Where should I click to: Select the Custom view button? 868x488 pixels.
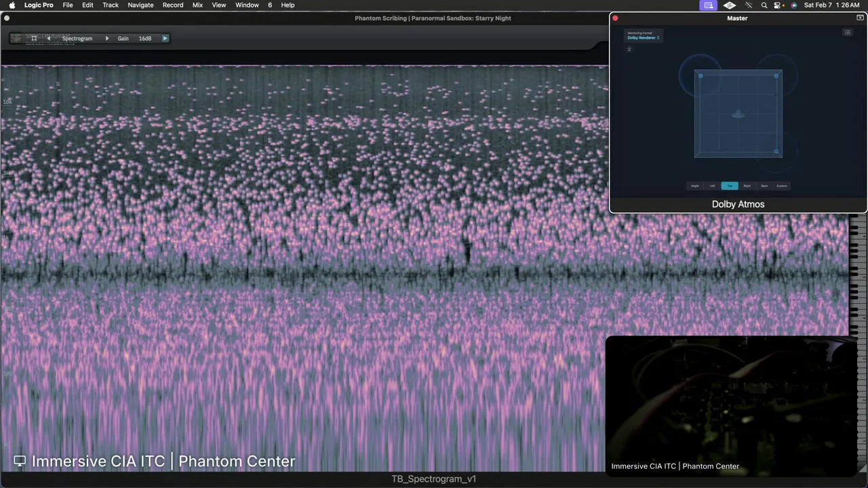pyautogui.click(x=782, y=186)
